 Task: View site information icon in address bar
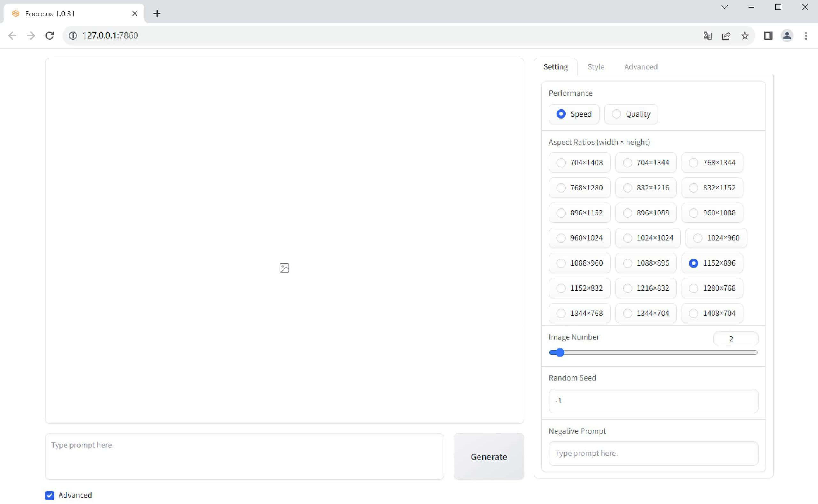(x=73, y=36)
